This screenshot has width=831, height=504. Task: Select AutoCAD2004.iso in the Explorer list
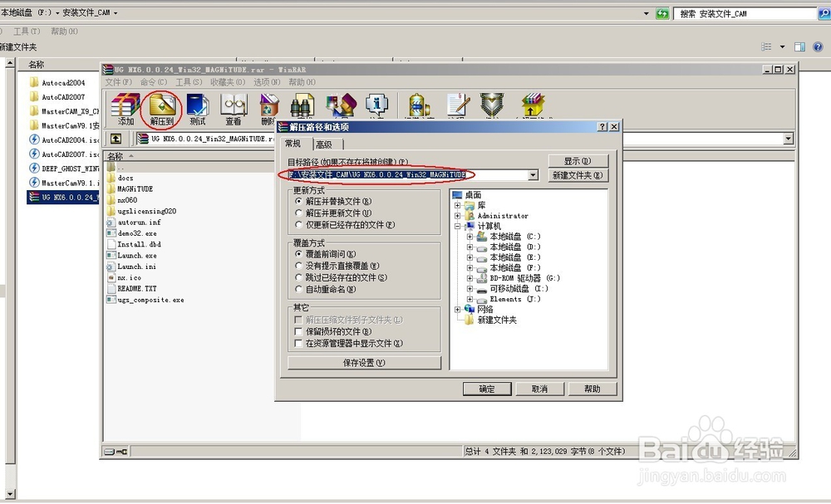coord(64,139)
